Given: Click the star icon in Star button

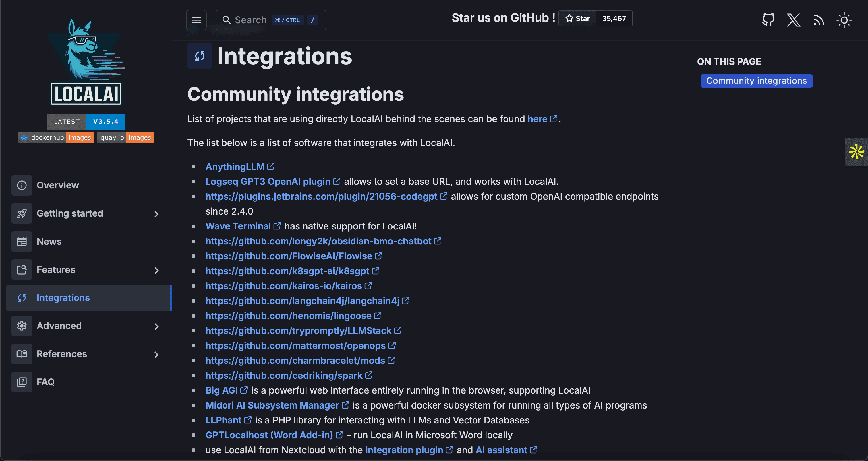Looking at the screenshot, I should (569, 18).
